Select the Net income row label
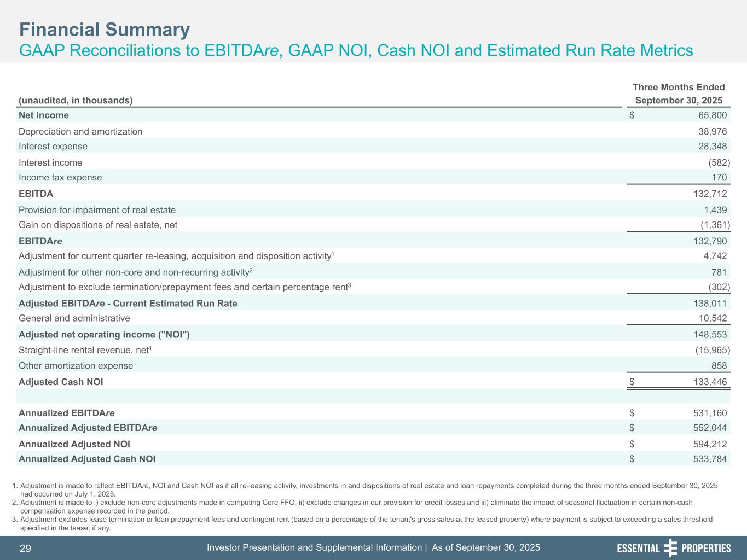 click(x=44, y=115)
